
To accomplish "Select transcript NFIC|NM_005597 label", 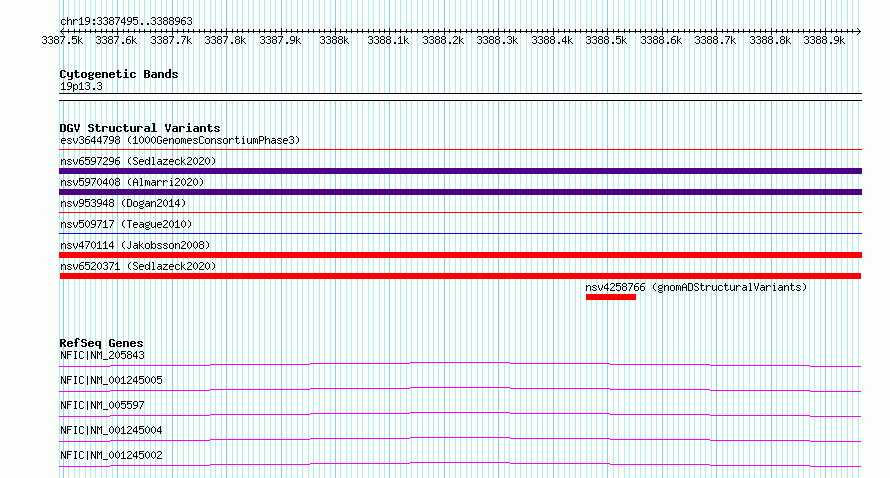I will (x=102, y=405).
